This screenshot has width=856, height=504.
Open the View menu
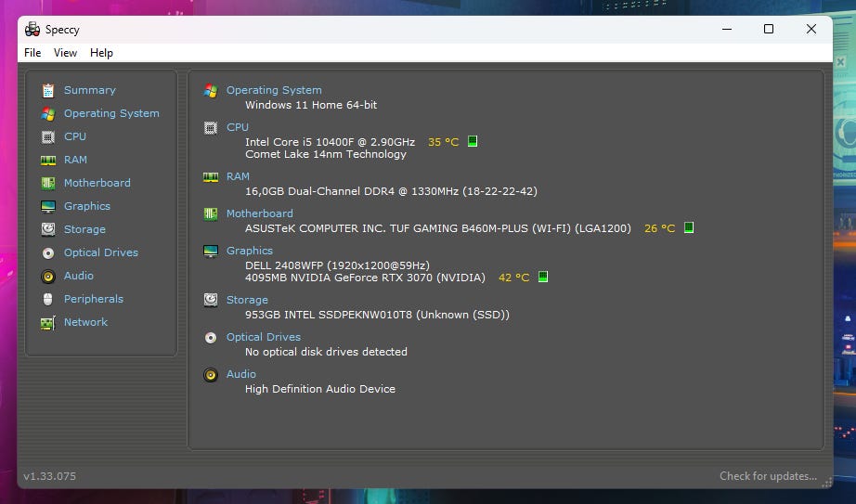pyautogui.click(x=65, y=53)
